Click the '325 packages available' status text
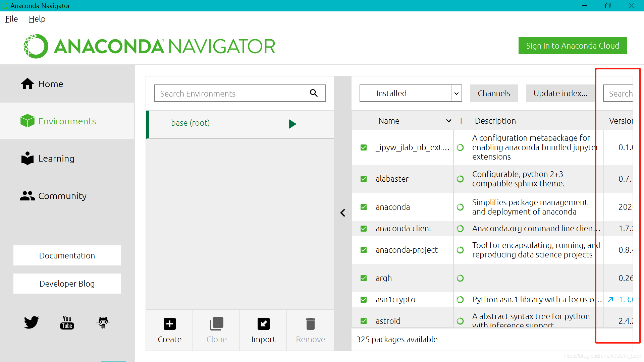This screenshot has height=362, width=644. tap(397, 339)
